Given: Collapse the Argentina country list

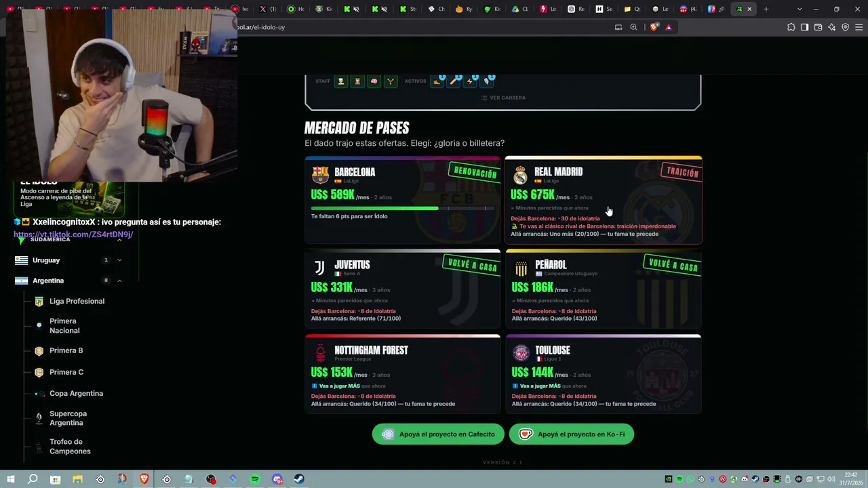Looking at the screenshot, I should [119, 281].
